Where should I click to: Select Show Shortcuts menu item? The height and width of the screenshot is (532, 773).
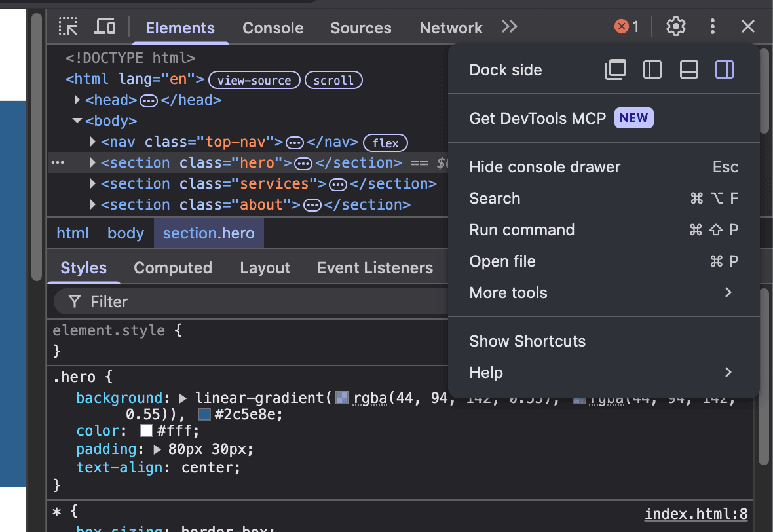[x=604, y=341]
